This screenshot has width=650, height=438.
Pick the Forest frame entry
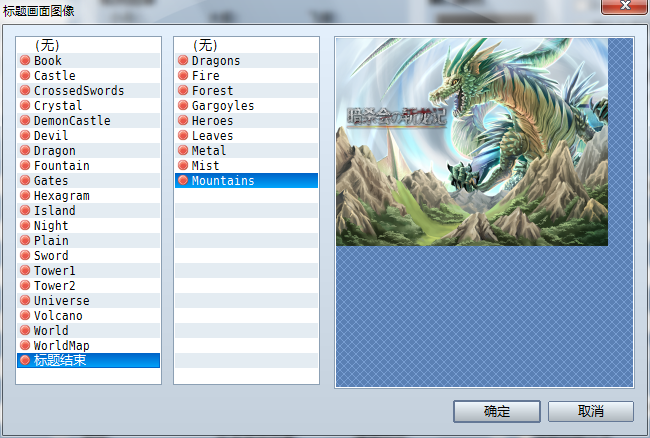tap(246, 90)
